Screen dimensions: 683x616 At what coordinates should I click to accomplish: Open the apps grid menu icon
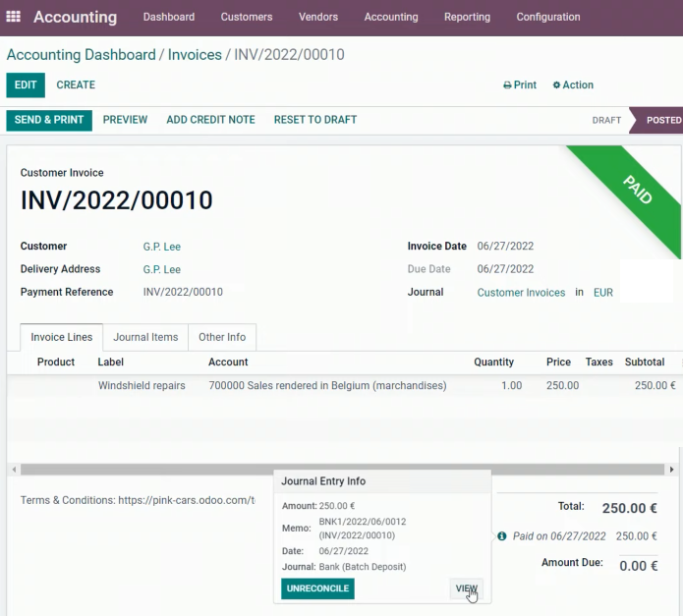13,17
